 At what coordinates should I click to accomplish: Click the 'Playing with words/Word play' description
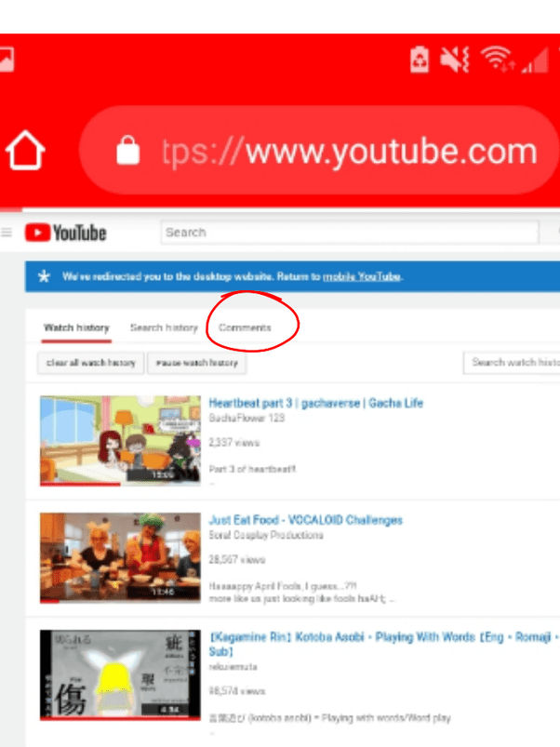(329, 718)
